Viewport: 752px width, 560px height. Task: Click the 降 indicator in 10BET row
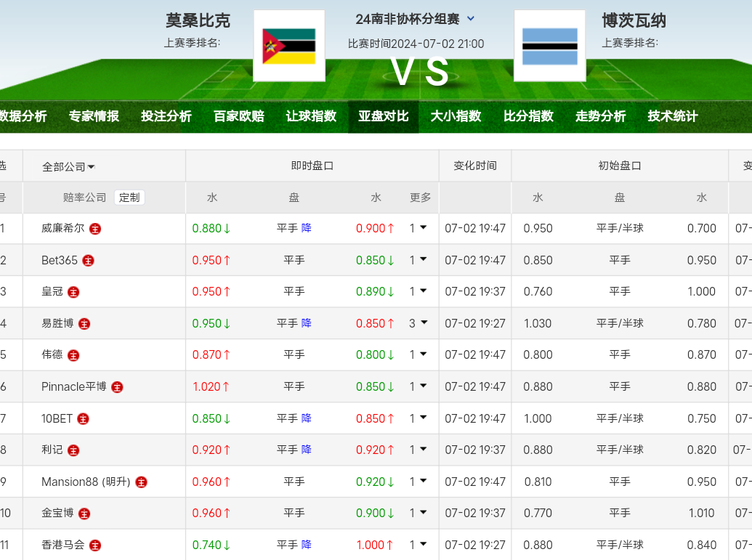click(x=307, y=418)
